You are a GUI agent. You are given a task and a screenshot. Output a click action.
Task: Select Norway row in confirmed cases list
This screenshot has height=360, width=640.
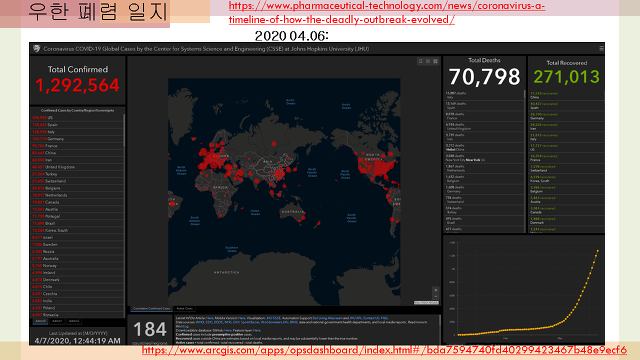tap(77, 265)
